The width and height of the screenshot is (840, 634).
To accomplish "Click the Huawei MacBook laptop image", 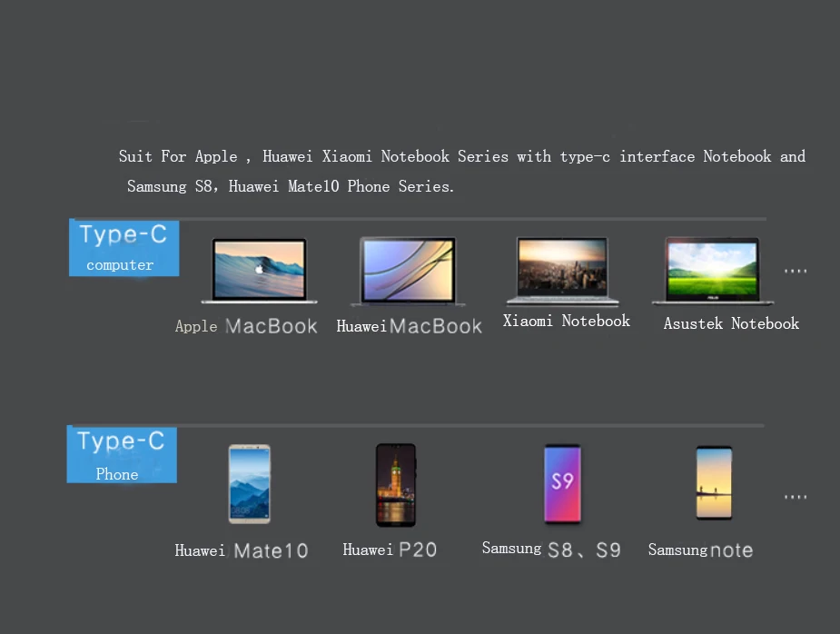I will (x=408, y=272).
